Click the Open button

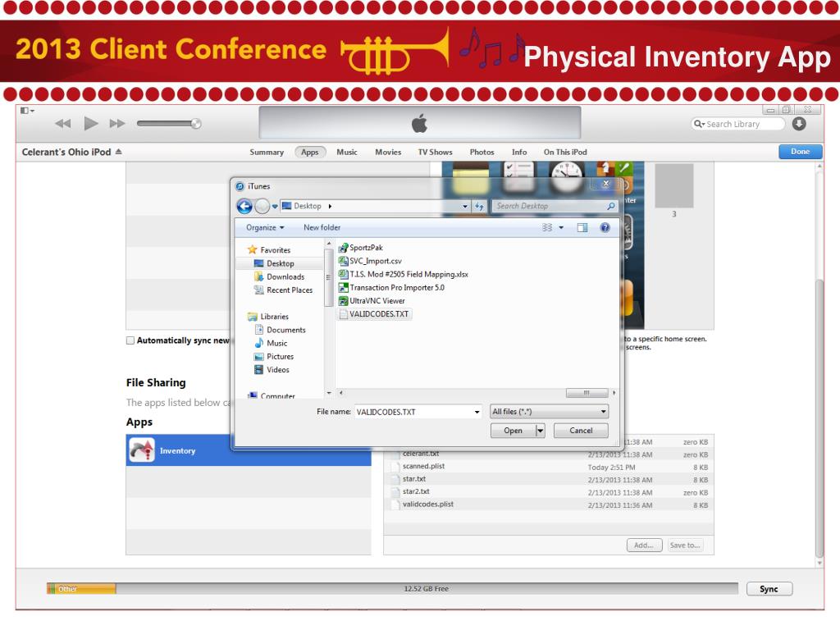514,431
